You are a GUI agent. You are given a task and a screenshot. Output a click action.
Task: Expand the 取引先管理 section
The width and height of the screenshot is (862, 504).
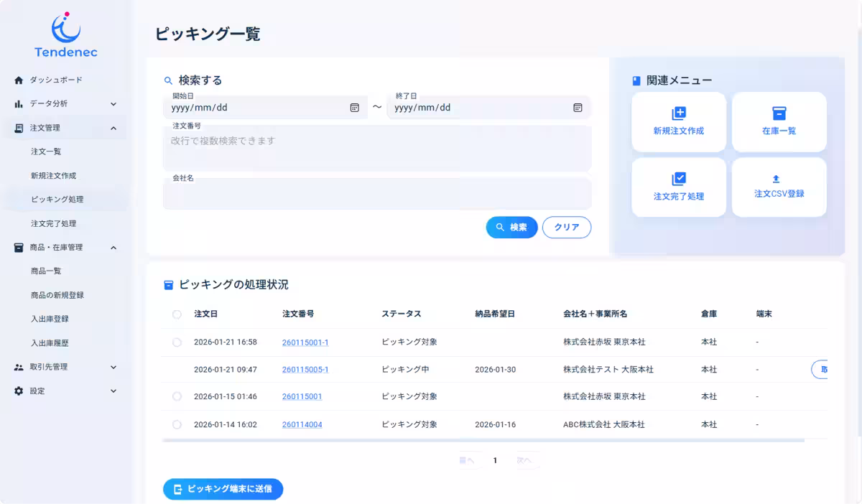tap(113, 367)
